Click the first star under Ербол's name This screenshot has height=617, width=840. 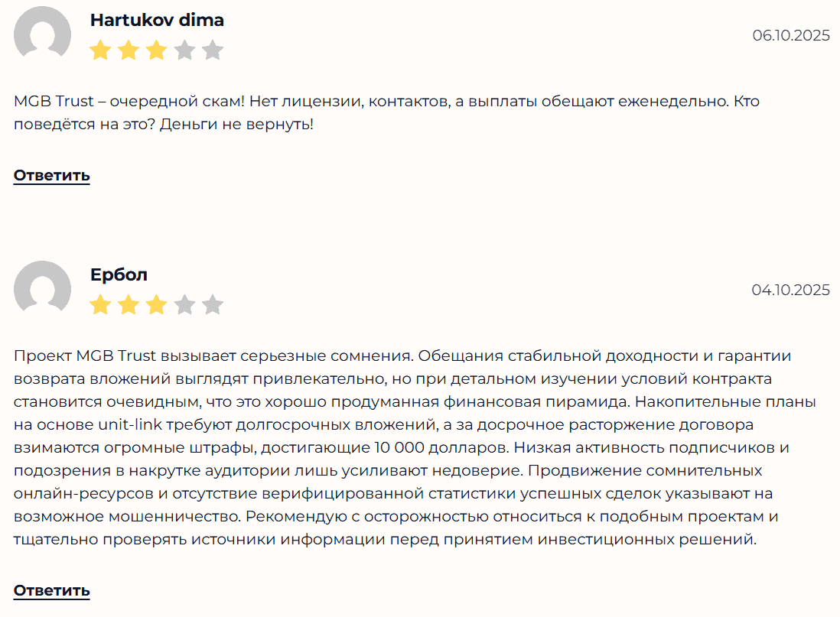(x=102, y=304)
